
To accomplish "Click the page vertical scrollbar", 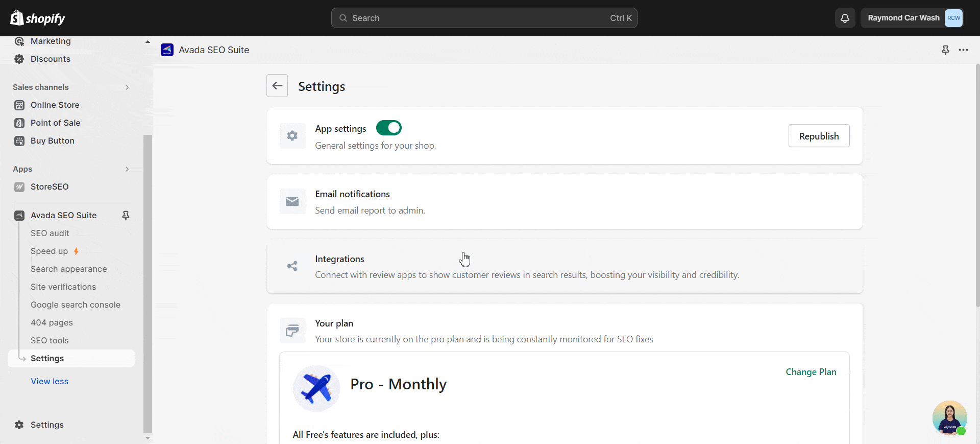I will pos(977,185).
